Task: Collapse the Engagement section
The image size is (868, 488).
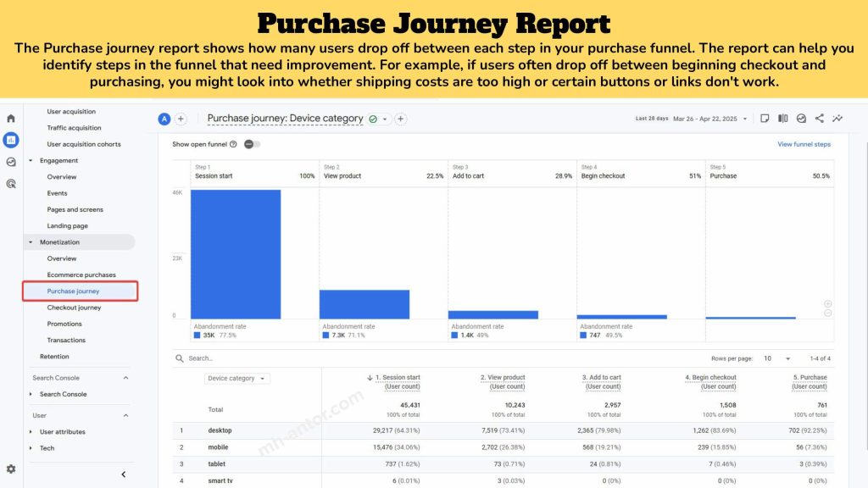Action: [x=31, y=160]
